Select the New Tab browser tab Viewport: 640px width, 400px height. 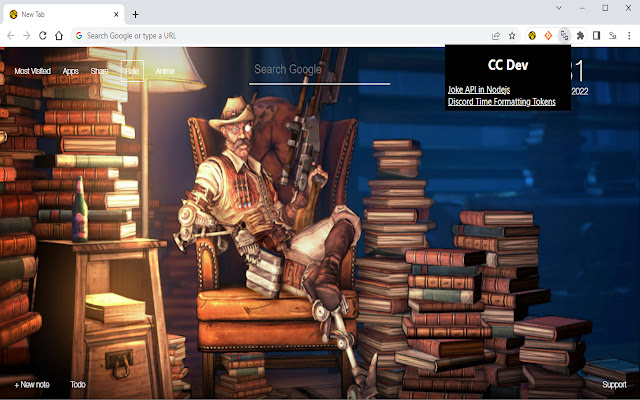tap(64, 14)
